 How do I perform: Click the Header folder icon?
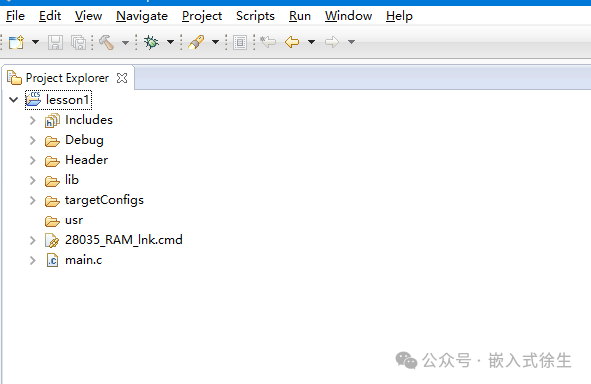(52, 161)
